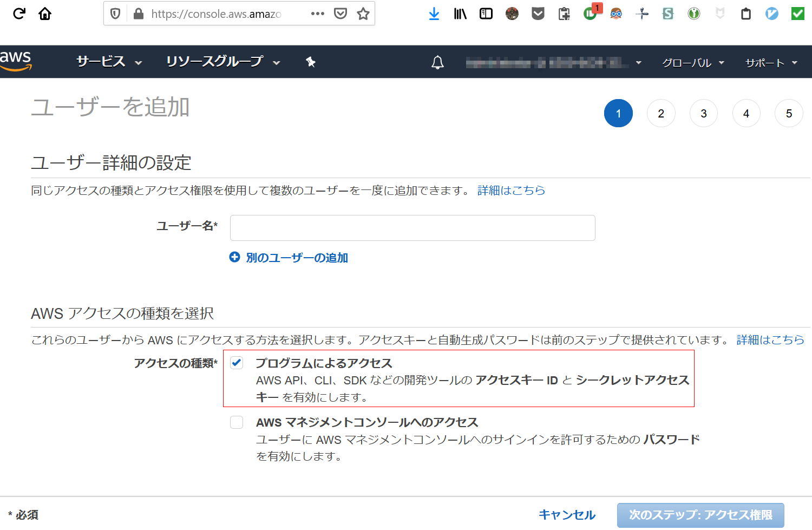This screenshot has height=530, width=812.
Task: Select wizard step 2 circle
Action: coord(661,113)
